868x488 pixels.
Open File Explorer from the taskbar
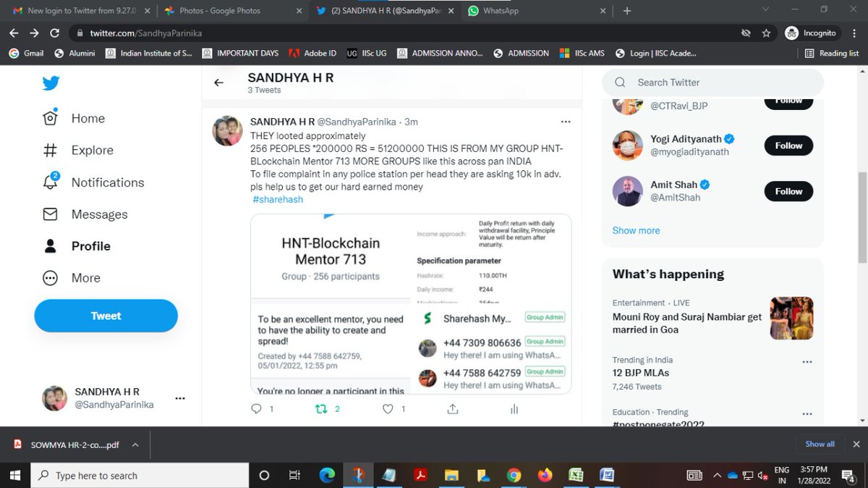coord(451,476)
